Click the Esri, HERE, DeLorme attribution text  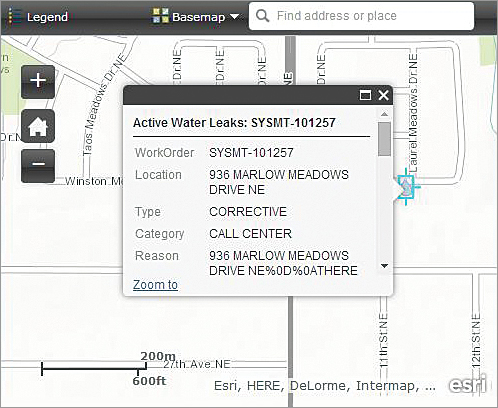(x=325, y=386)
